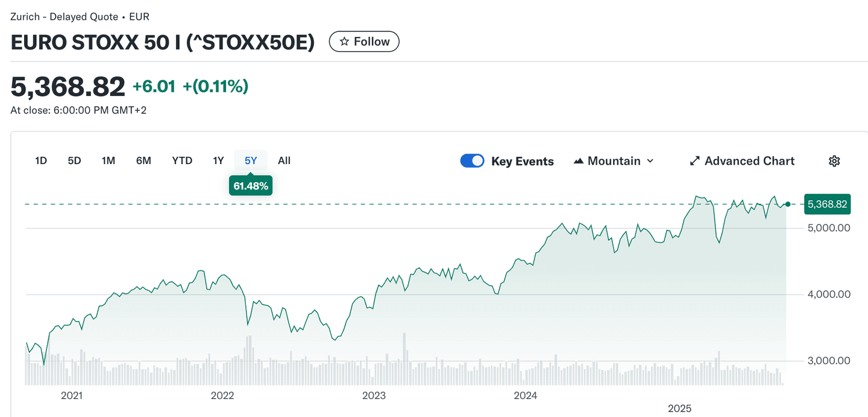Open chart settings gear icon

[x=834, y=161]
